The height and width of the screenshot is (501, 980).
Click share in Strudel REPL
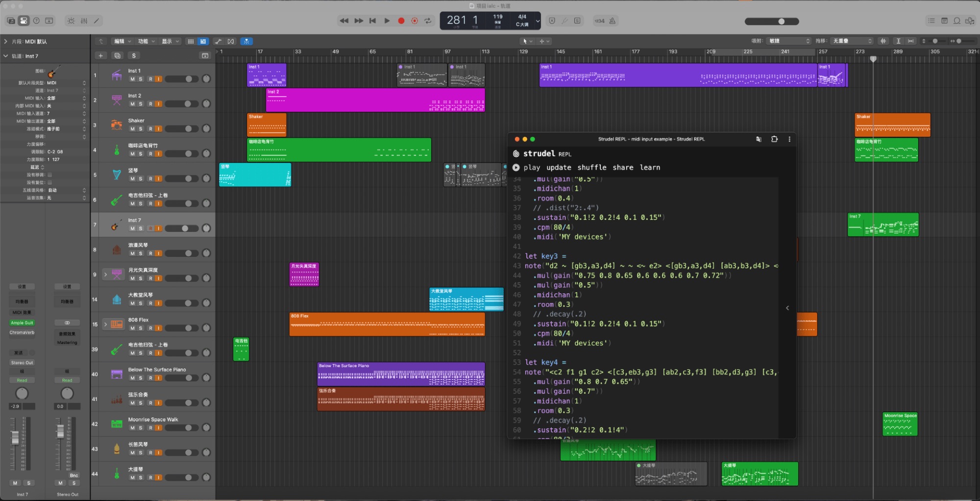point(623,168)
